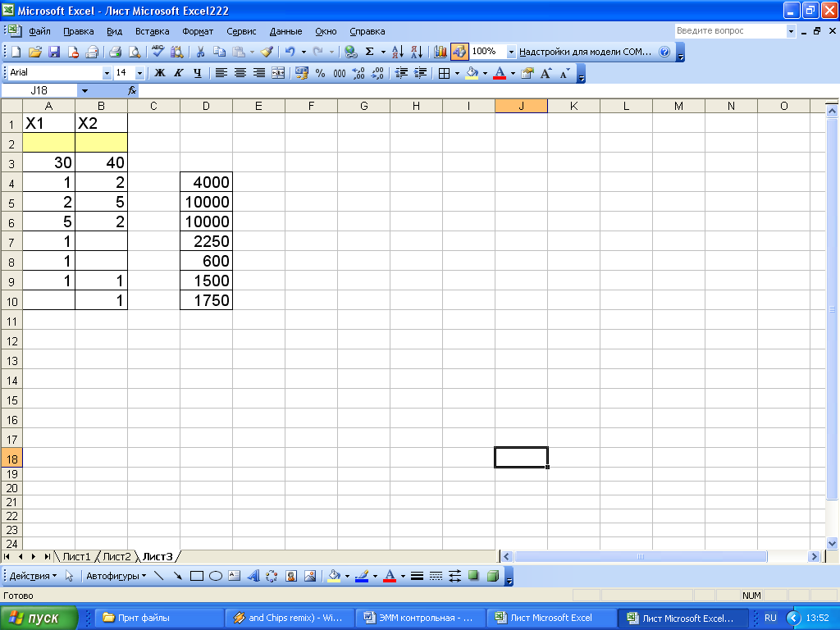Open the Сервис menu
The height and width of the screenshot is (630, 840).
point(241,31)
